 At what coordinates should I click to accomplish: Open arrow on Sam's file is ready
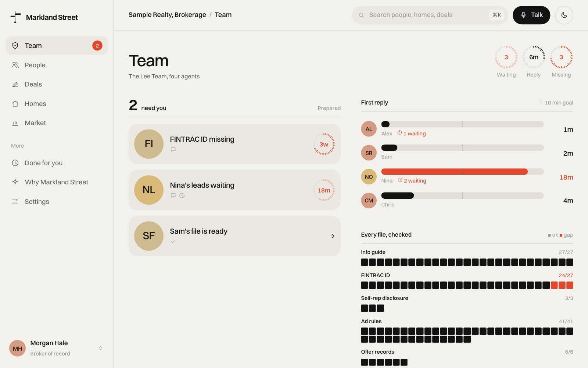pos(331,236)
